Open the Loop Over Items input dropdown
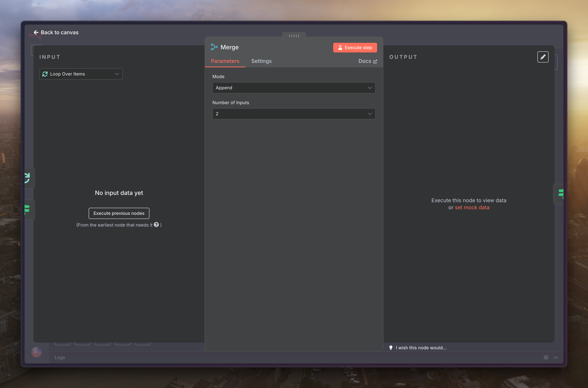The height and width of the screenshot is (388, 588). [81, 74]
